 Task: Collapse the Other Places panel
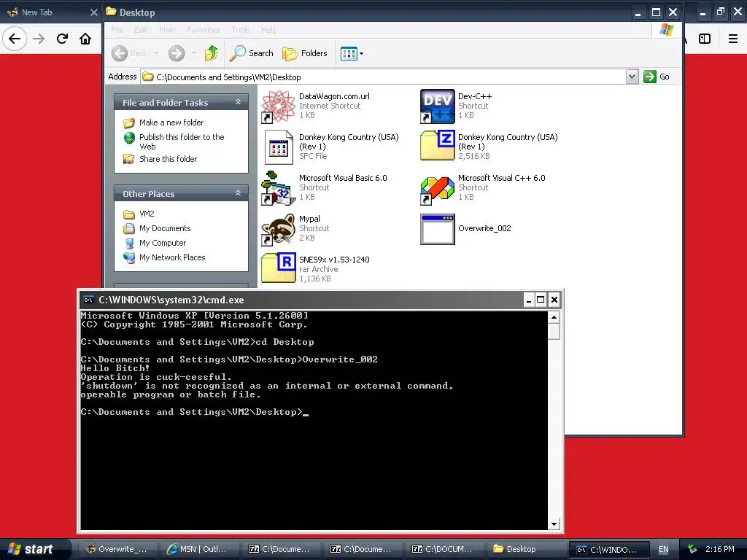(x=239, y=193)
